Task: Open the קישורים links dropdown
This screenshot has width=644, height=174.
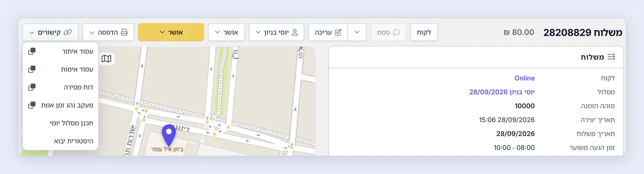Action: click(x=50, y=32)
